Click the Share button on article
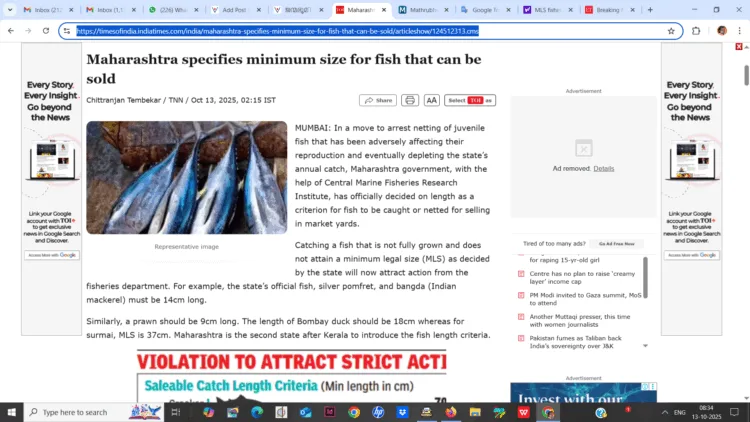Image resolution: width=750 pixels, height=422 pixels. [x=378, y=100]
